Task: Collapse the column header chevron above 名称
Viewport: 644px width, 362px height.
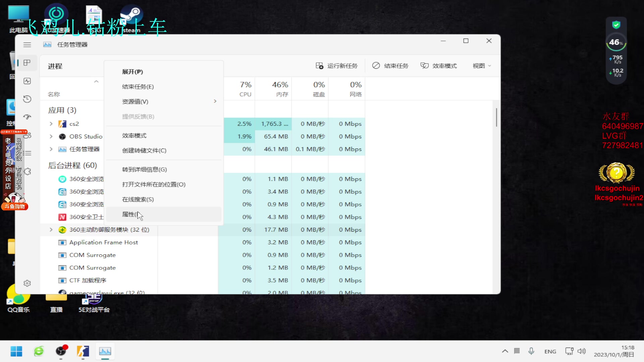Action: tap(96, 81)
